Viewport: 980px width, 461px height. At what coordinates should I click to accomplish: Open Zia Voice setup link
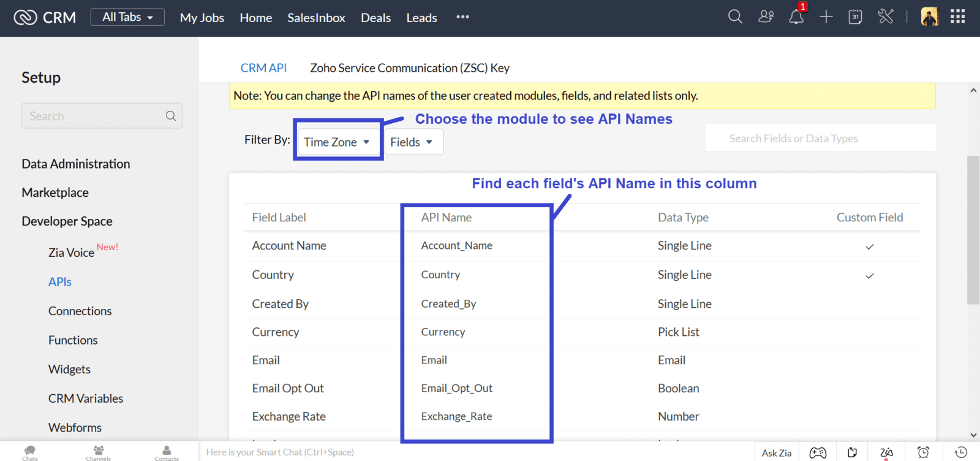click(71, 253)
